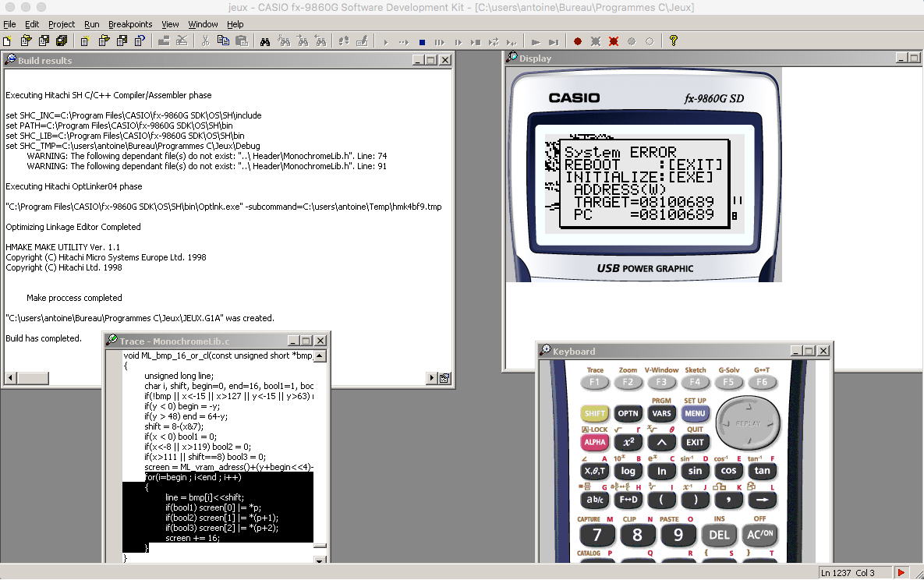Image resolution: width=924 pixels, height=580 pixels.
Task: Open the Window menu
Action: (x=203, y=24)
